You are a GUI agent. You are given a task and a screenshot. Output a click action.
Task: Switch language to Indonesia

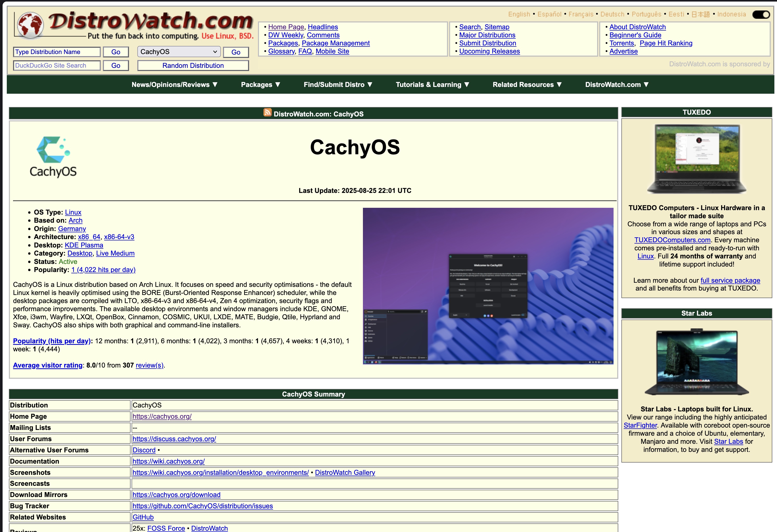click(x=731, y=14)
